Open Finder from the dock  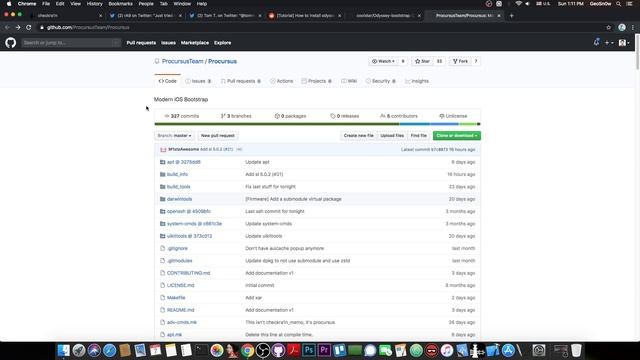63,350
